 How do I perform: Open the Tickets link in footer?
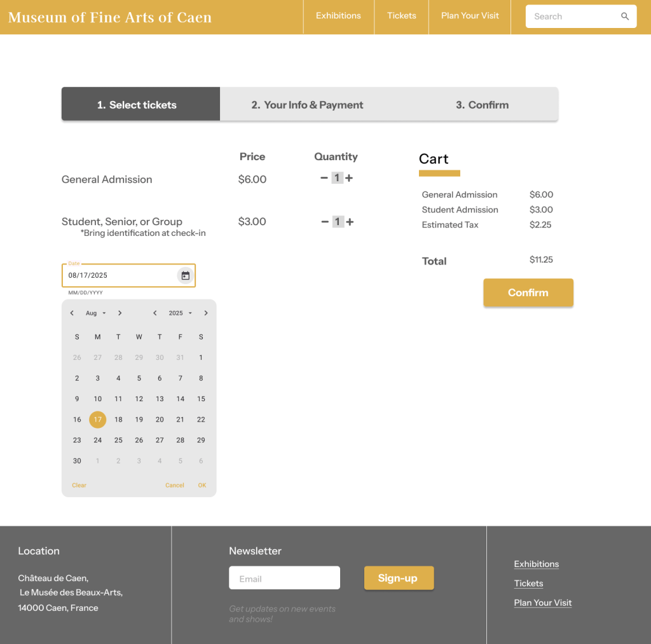528,584
